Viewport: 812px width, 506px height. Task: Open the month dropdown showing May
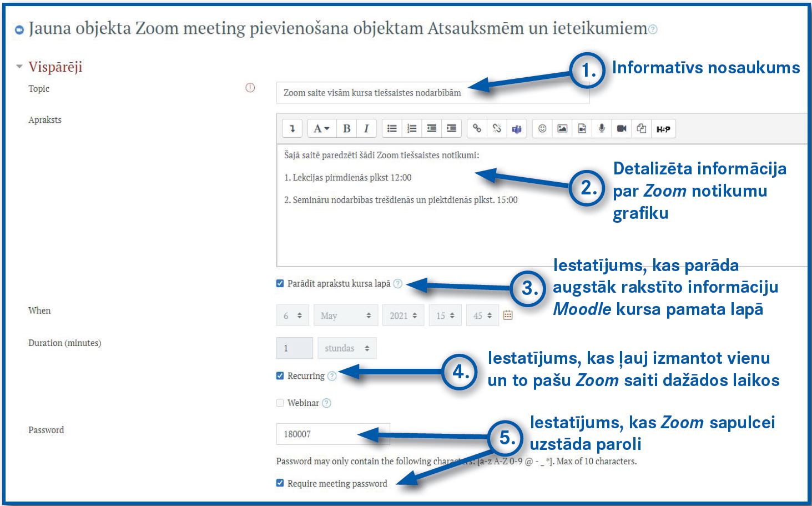(x=345, y=315)
